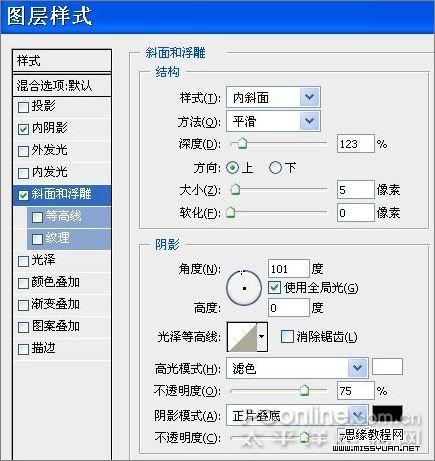Select the 描边 stroke effect label
The height and width of the screenshot is (461, 435).
(43, 348)
